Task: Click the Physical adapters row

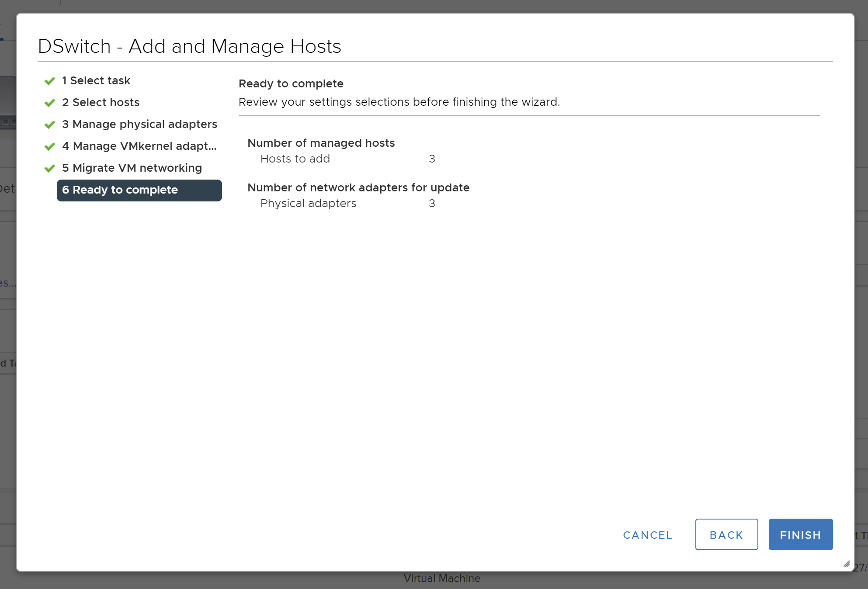Action: pos(308,203)
